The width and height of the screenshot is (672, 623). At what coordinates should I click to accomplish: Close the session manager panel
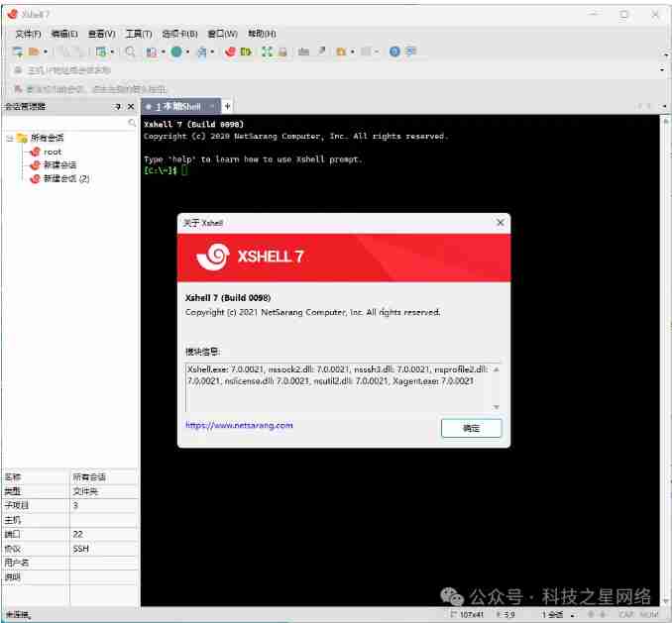[x=130, y=106]
